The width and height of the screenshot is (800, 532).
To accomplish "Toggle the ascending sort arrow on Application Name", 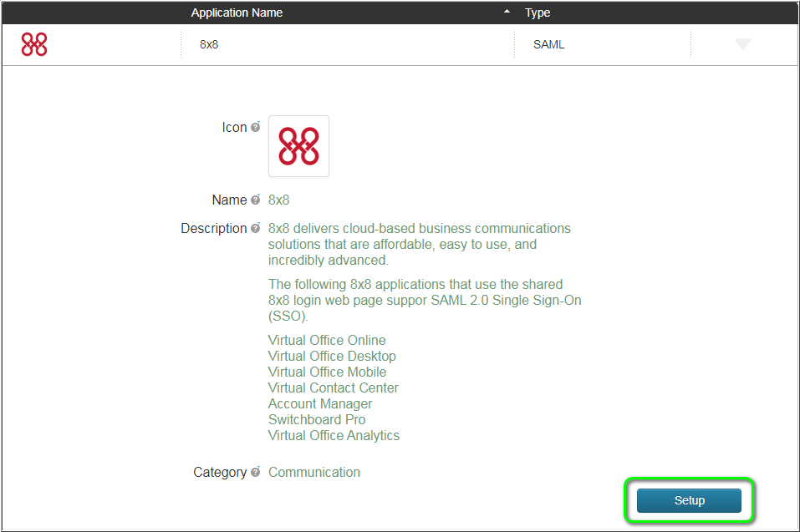I will pos(507,13).
